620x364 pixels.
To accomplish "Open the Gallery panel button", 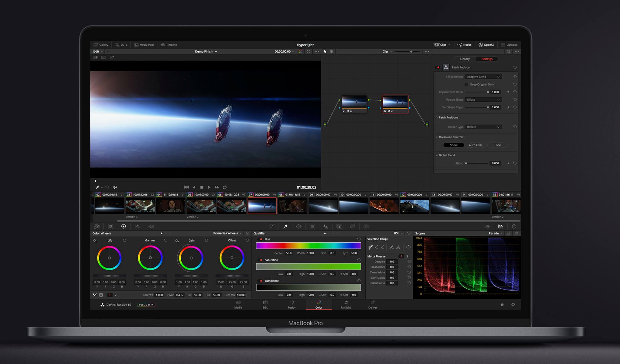I will [x=101, y=44].
